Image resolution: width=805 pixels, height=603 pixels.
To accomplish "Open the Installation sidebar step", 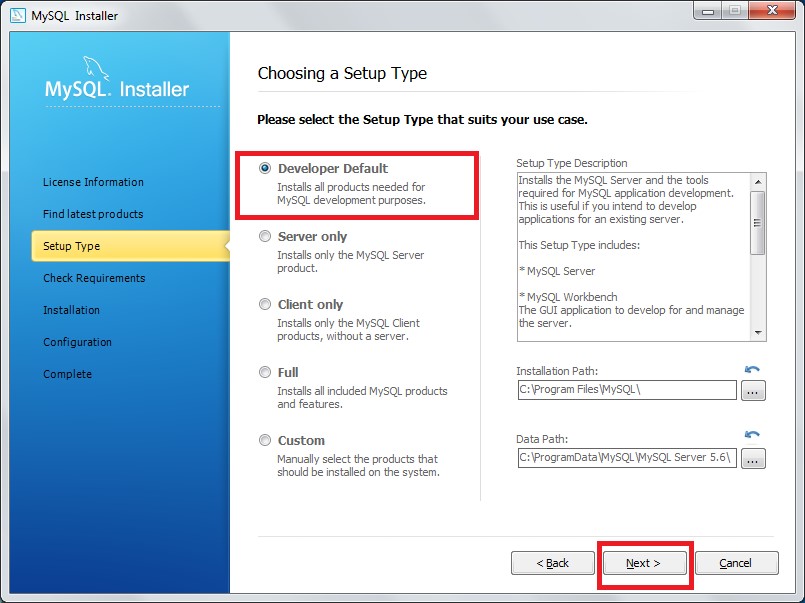I will (71, 310).
